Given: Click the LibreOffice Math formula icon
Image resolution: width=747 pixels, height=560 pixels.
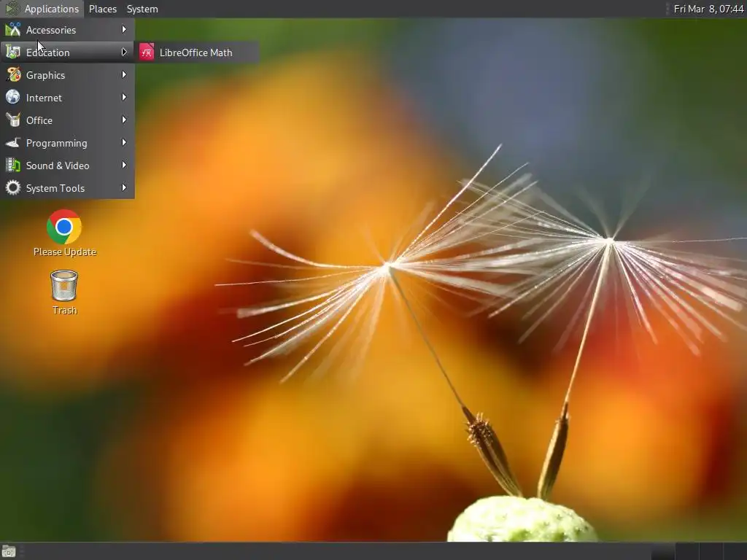Looking at the screenshot, I should click(x=146, y=52).
